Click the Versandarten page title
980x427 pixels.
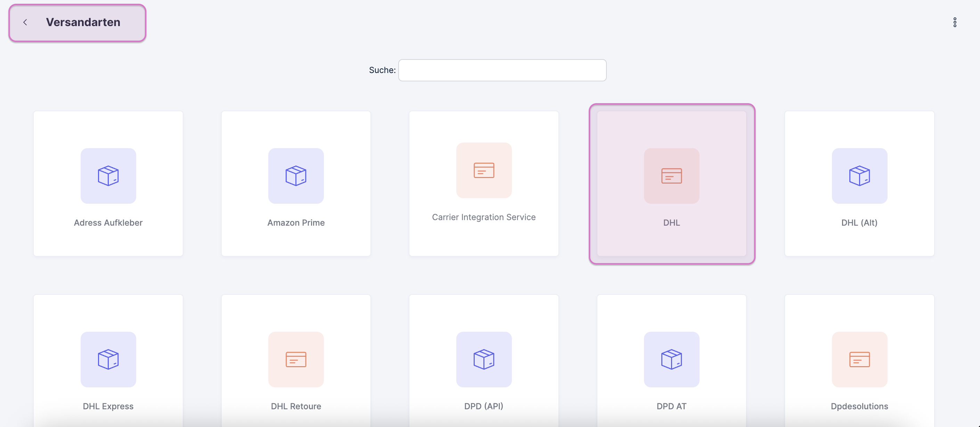point(83,23)
